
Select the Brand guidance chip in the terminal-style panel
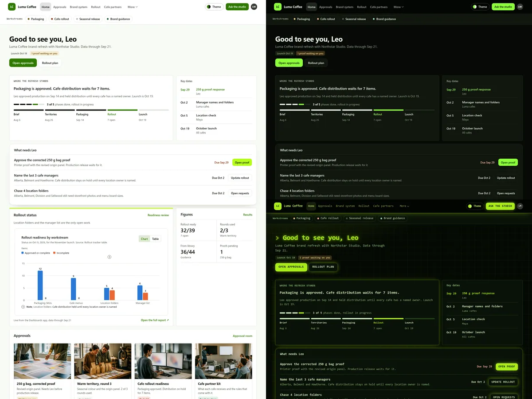(x=392, y=218)
